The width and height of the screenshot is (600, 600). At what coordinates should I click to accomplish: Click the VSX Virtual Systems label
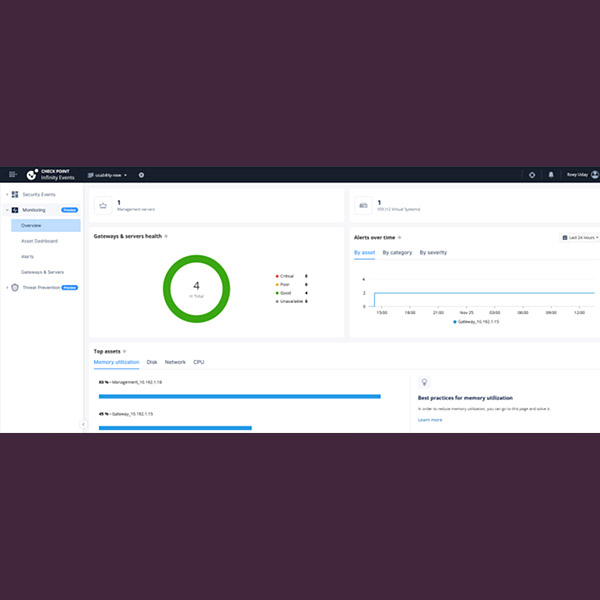[x=398, y=209]
